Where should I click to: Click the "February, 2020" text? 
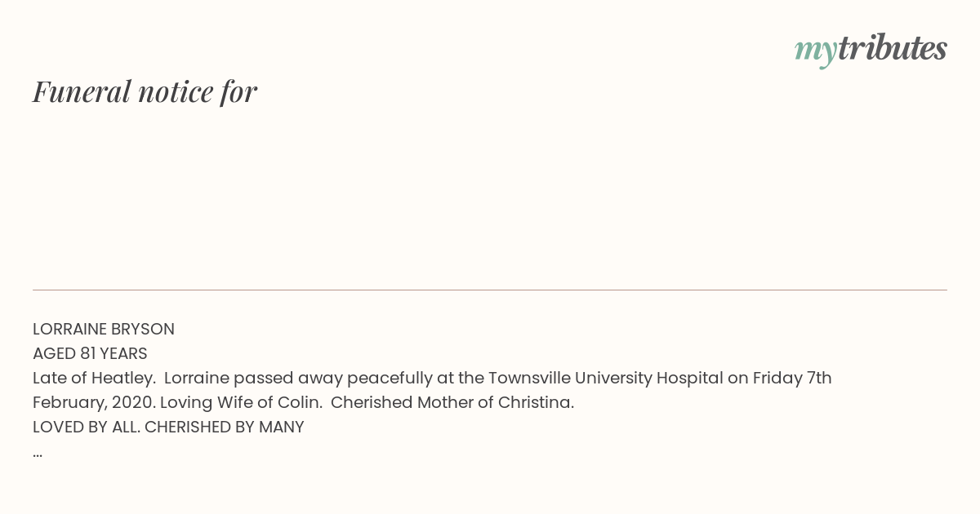94,403
